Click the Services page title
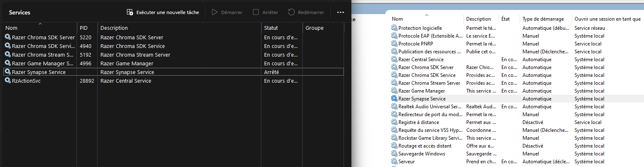The width and height of the screenshot is (644, 167). (19, 12)
